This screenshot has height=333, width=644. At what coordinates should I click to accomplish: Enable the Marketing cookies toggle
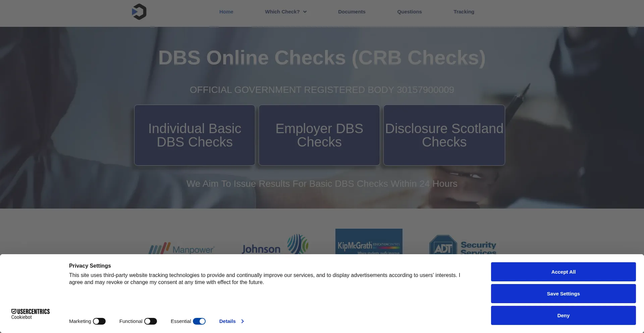click(99, 321)
